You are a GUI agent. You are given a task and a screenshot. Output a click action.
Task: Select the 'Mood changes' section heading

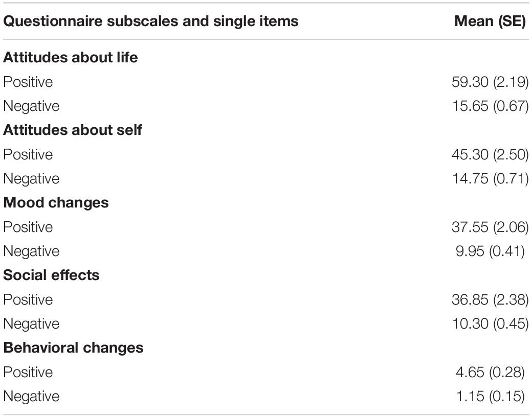point(56,202)
